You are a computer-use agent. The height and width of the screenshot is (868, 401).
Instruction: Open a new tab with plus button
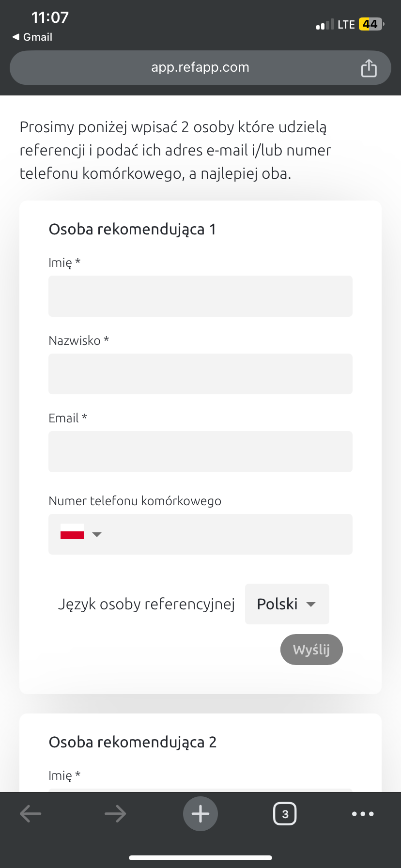[x=200, y=814]
